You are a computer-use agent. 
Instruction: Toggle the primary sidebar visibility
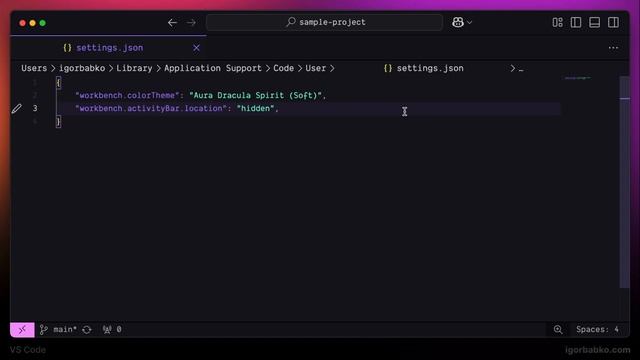(x=576, y=22)
